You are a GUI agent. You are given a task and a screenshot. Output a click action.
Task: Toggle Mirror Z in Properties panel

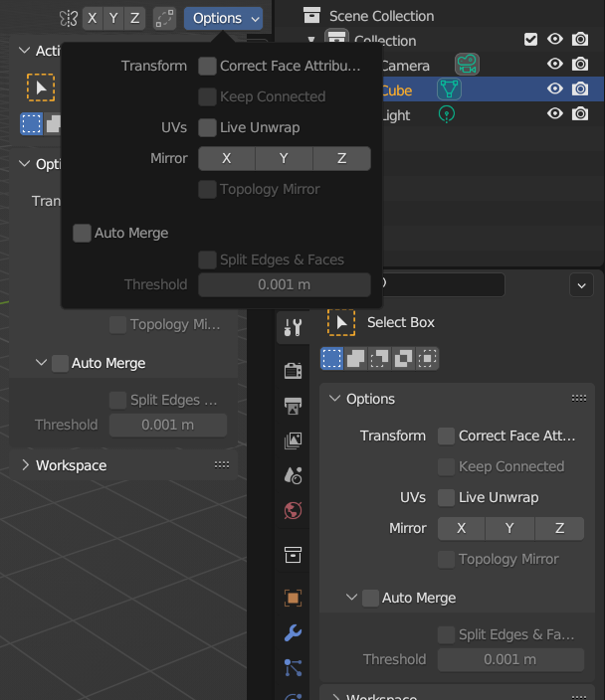(x=559, y=528)
